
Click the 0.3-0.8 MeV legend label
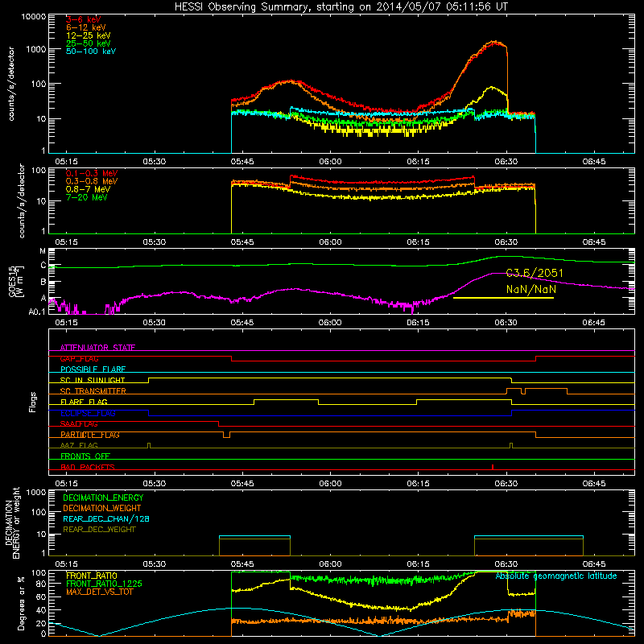[x=92, y=181]
